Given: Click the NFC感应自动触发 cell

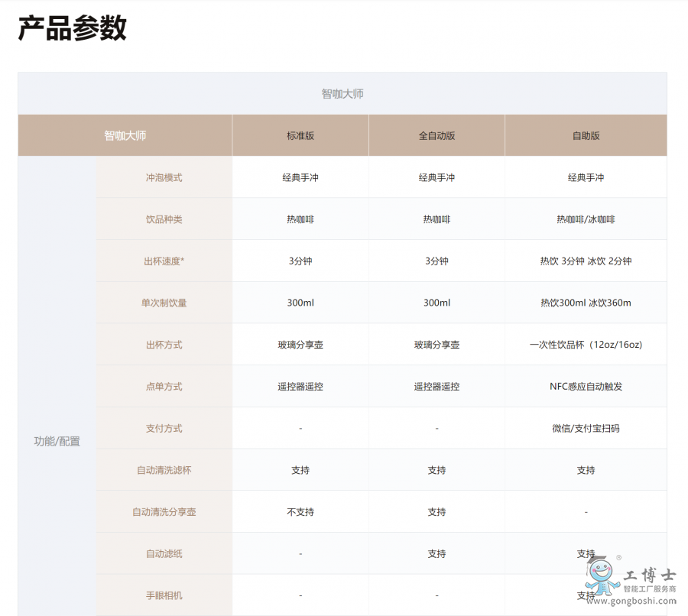Looking at the screenshot, I should pos(586,387).
